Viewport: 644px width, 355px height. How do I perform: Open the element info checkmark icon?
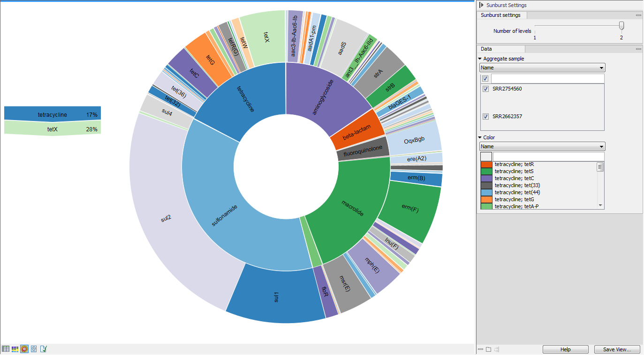[44, 349]
